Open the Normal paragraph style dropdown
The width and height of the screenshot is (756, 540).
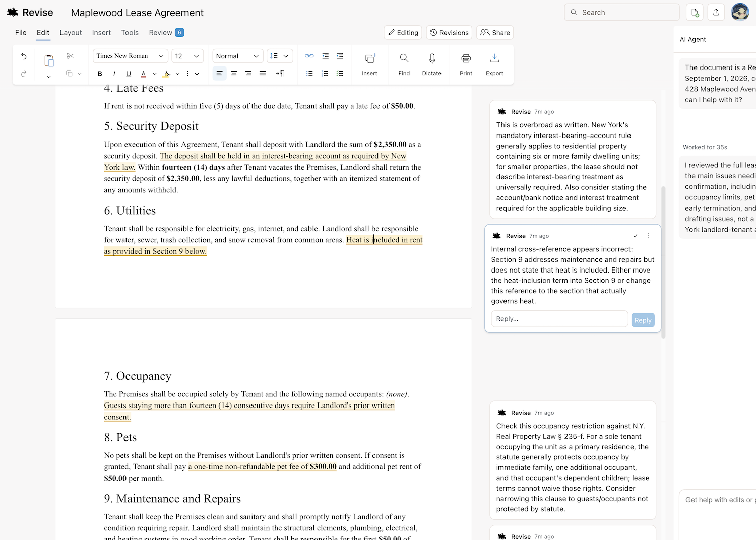pos(237,56)
